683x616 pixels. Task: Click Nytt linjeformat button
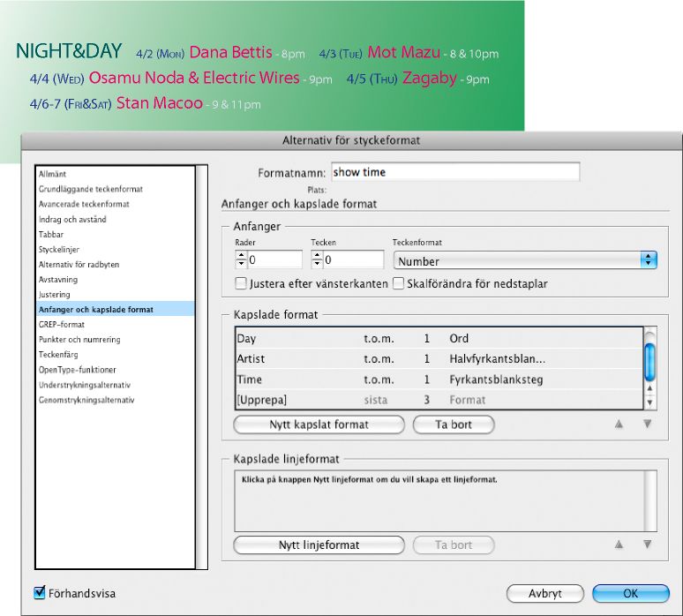point(319,545)
